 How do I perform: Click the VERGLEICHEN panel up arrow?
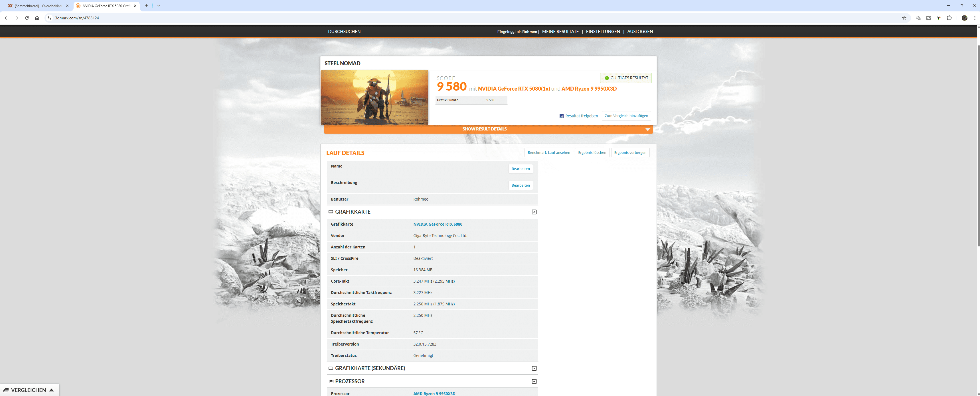(x=51, y=390)
